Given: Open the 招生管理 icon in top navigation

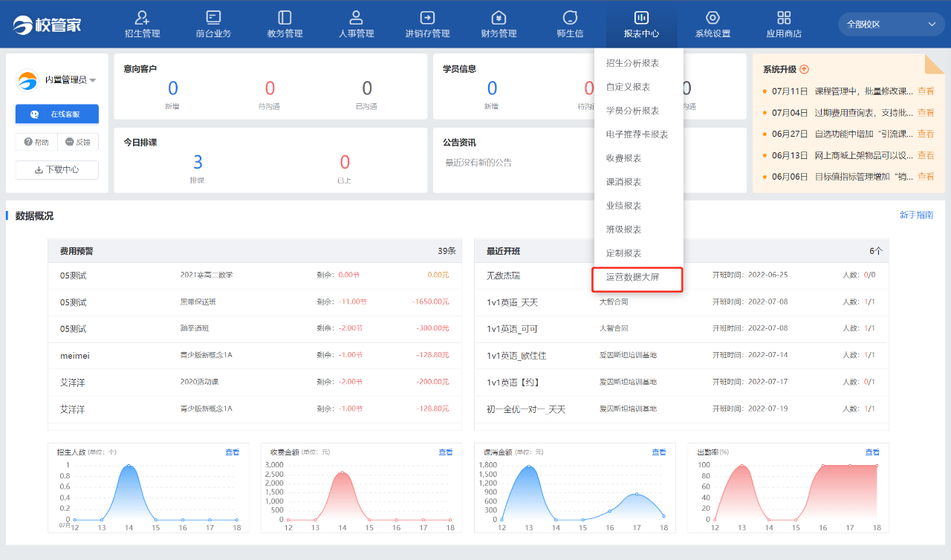Looking at the screenshot, I should tap(142, 18).
